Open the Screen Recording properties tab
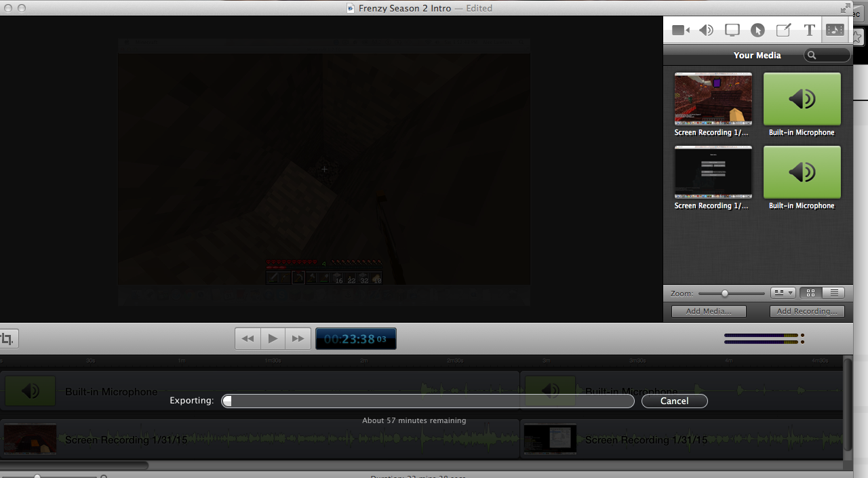868x478 pixels. click(732, 30)
